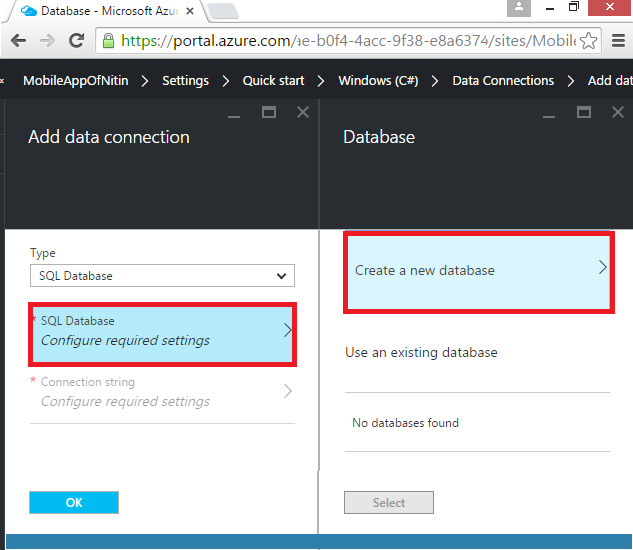Open the Type dropdown
Screen dimensions: 633x550
tap(162, 276)
